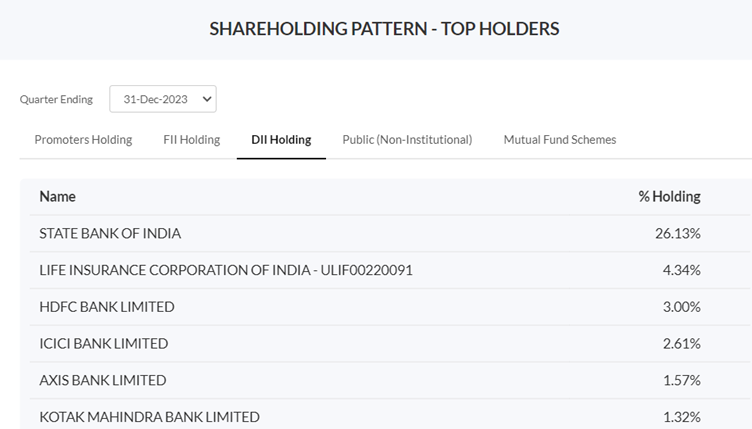752x429 pixels.
Task: Show the Mutual Fund Schemes tab
Action: click(x=559, y=140)
